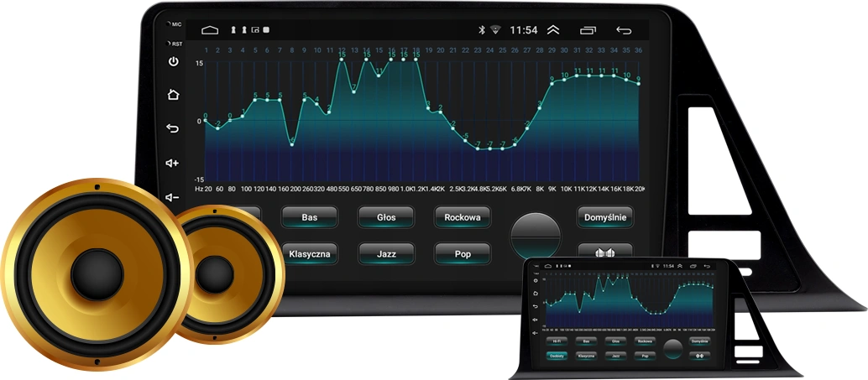
Task: Tap the side panel back arrow
Action: pos(173,128)
